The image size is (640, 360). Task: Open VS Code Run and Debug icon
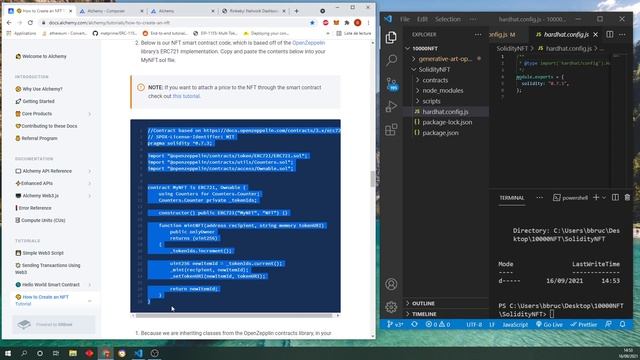pyautogui.click(x=391, y=106)
